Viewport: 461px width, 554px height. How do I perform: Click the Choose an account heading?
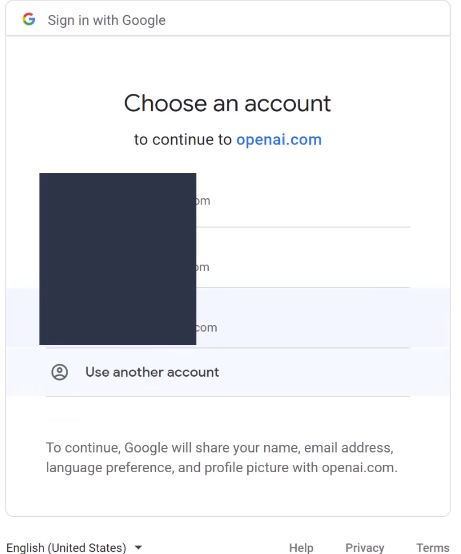227,103
